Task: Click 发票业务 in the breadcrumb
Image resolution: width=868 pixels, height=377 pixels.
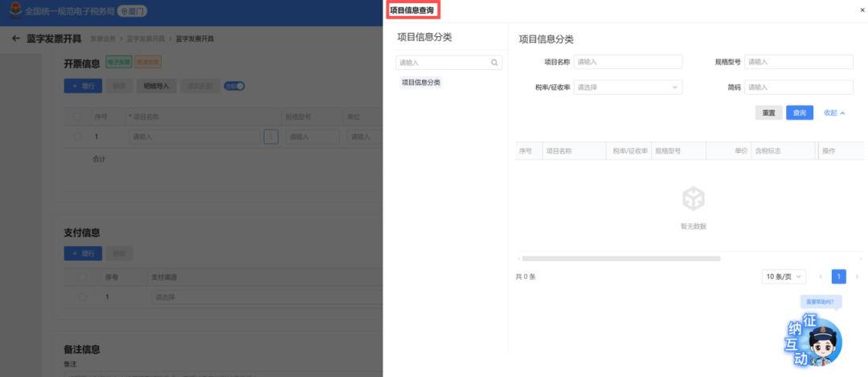Action: 103,39
